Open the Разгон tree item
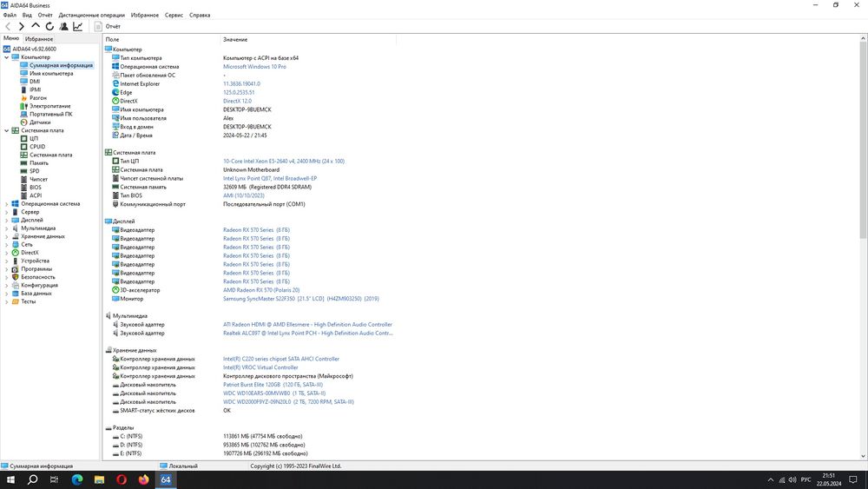 [x=37, y=97]
